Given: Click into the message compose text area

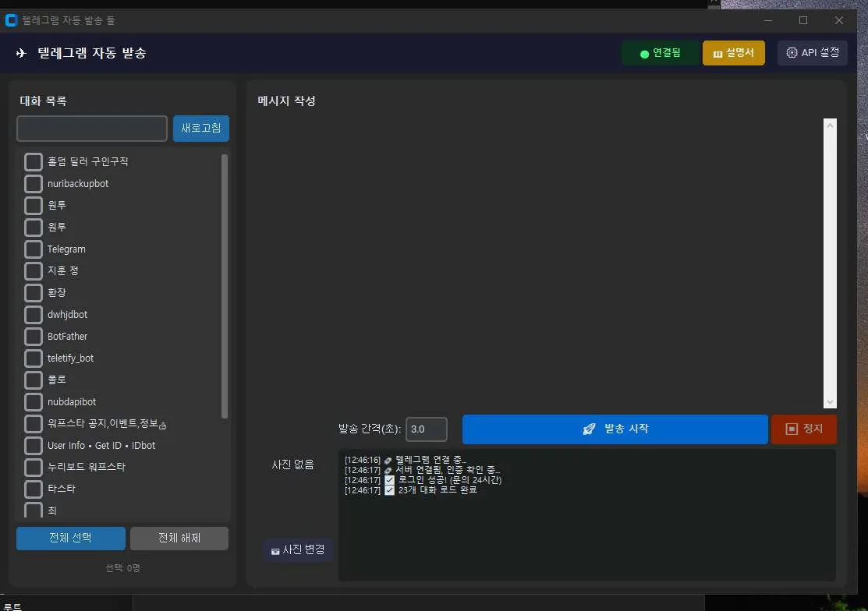Looking at the screenshot, I should pos(540,263).
